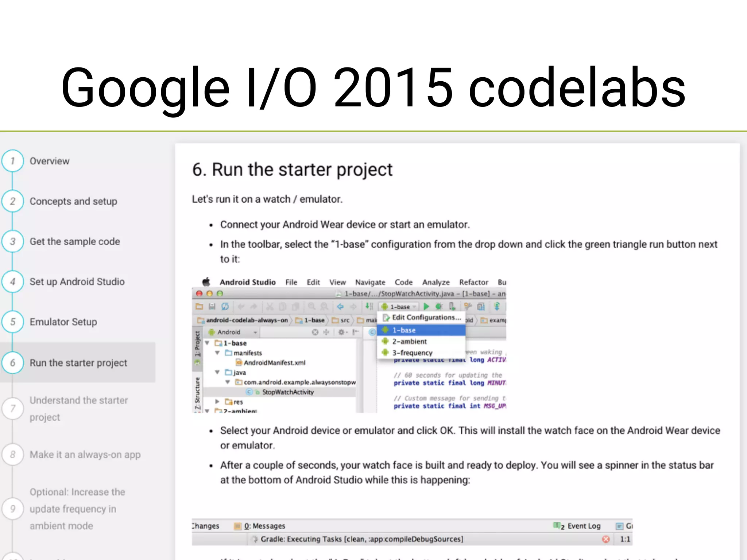Click the Find magnifier icon

click(x=311, y=307)
